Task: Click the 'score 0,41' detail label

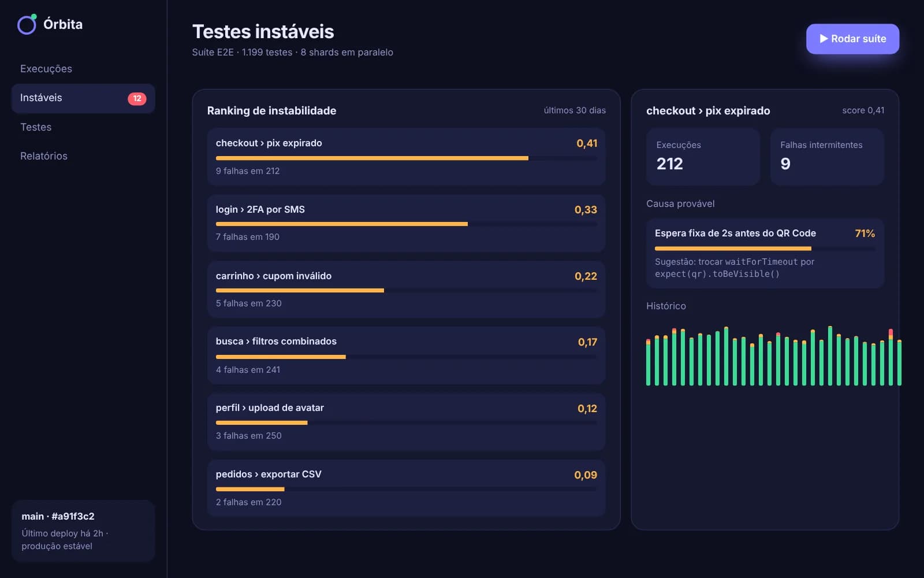Action: [863, 110]
